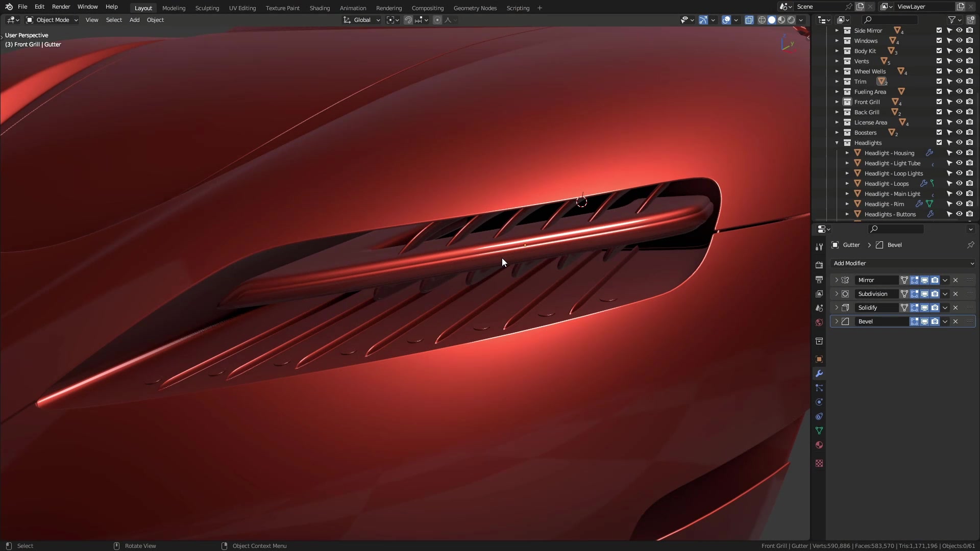Screen dimensions: 980x551
Task: Switch viewport to rendered shading
Action: (791, 20)
